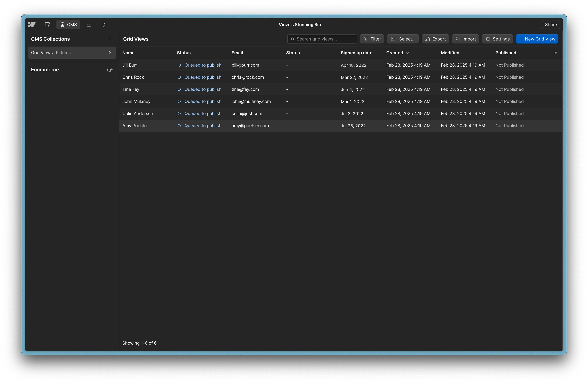Click Tina Fey's Queued to publish status
Screen dimensions: 588x383
203,89
